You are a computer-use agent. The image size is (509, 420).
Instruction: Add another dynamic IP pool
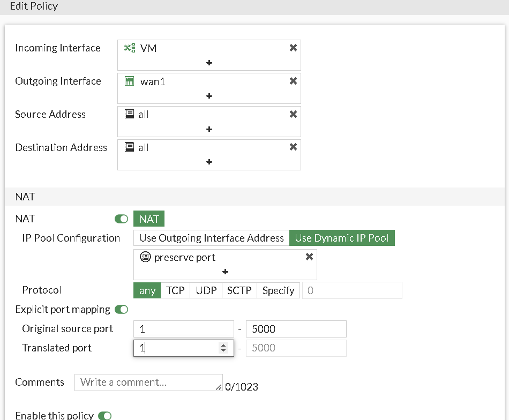pos(225,272)
